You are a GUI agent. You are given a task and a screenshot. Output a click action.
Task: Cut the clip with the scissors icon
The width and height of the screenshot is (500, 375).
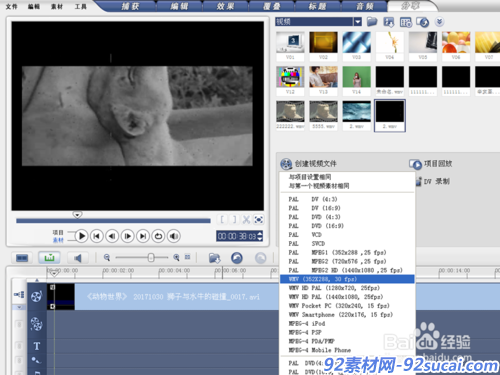tap(246, 219)
